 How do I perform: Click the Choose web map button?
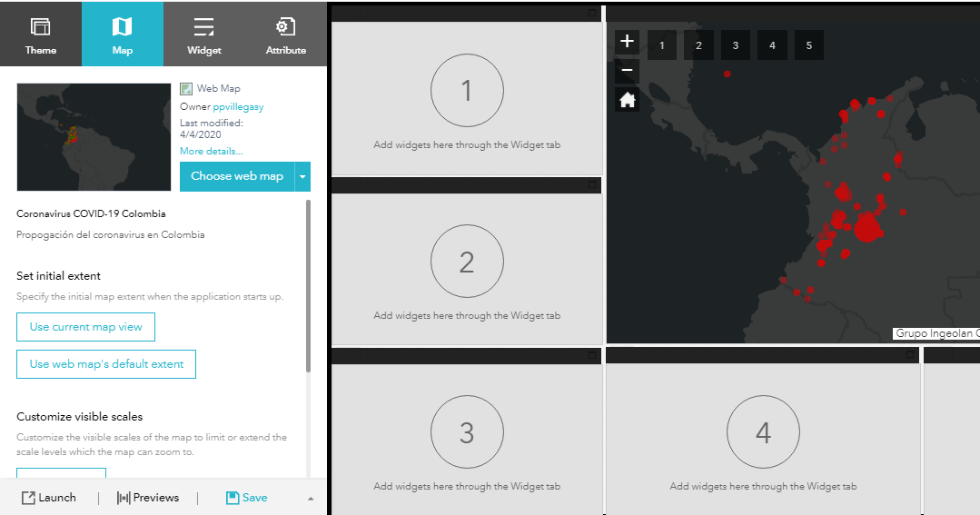pos(237,176)
